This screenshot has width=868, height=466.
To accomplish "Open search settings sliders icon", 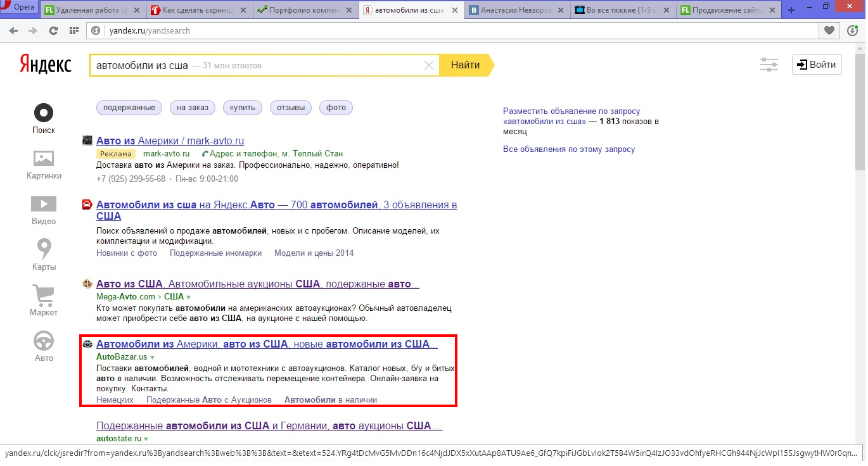I will (769, 65).
